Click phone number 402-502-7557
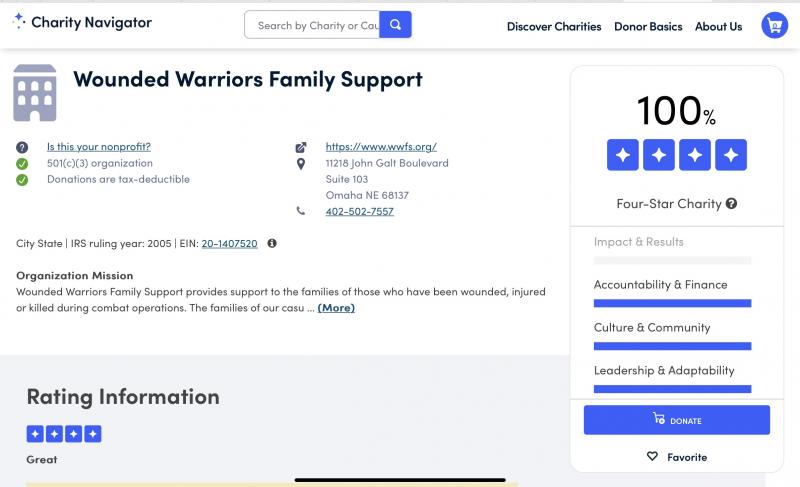Screen dimensions: 800x487 pyautogui.click(x=360, y=211)
